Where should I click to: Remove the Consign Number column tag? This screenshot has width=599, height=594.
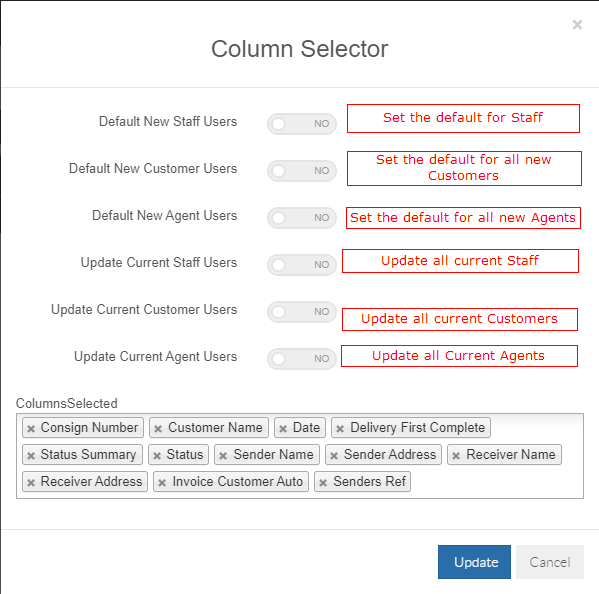(x=31, y=429)
